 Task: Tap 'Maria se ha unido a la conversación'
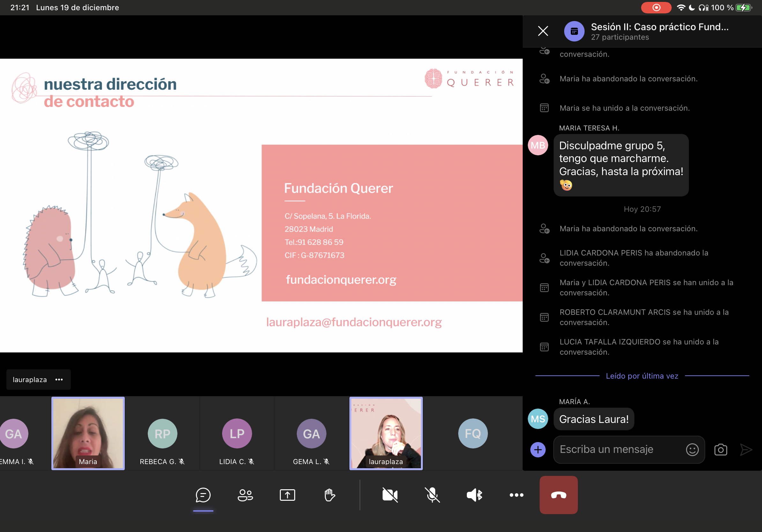pyautogui.click(x=624, y=108)
